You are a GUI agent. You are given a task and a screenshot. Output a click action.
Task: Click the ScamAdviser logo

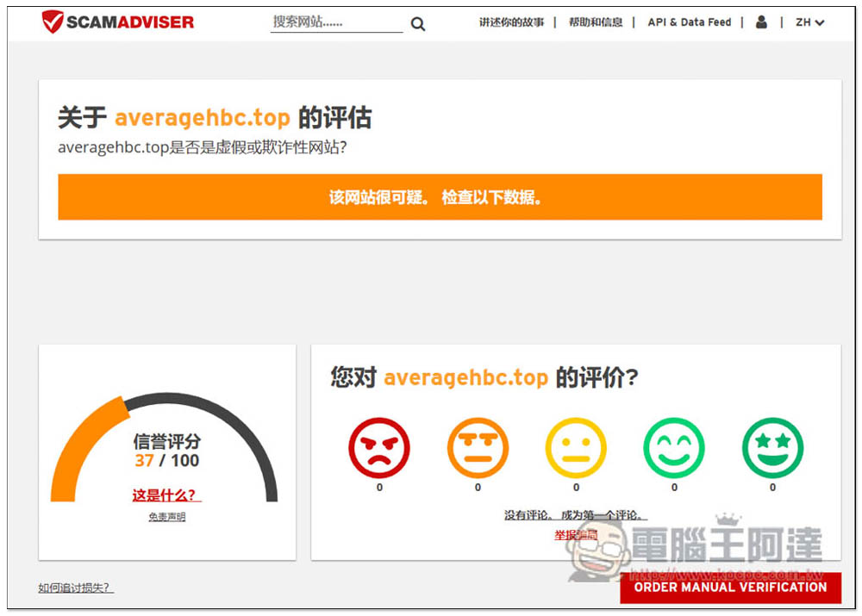(117, 22)
